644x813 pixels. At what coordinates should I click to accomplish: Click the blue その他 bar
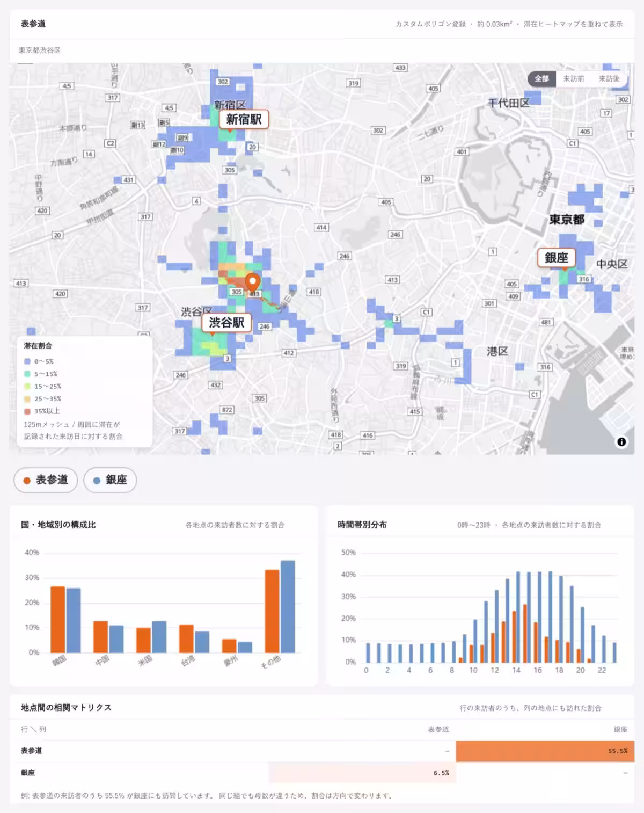pyautogui.click(x=288, y=607)
